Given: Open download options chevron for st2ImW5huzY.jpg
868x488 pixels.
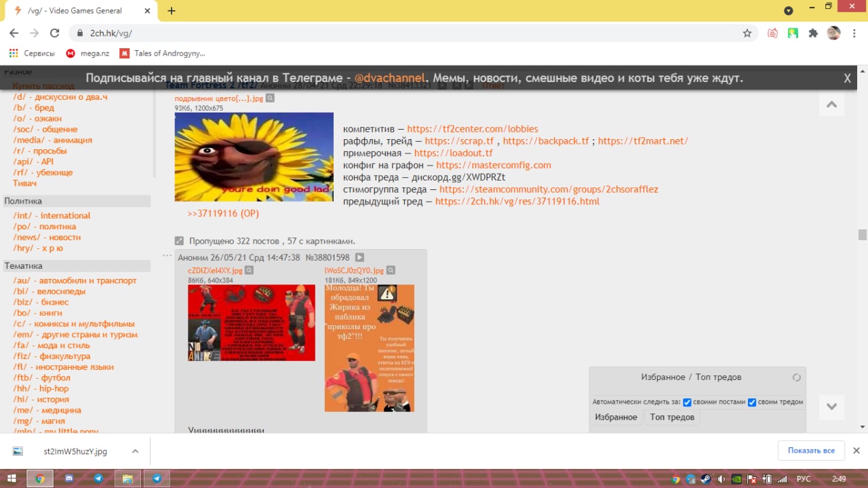Looking at the screenshot, I should 135,451.
